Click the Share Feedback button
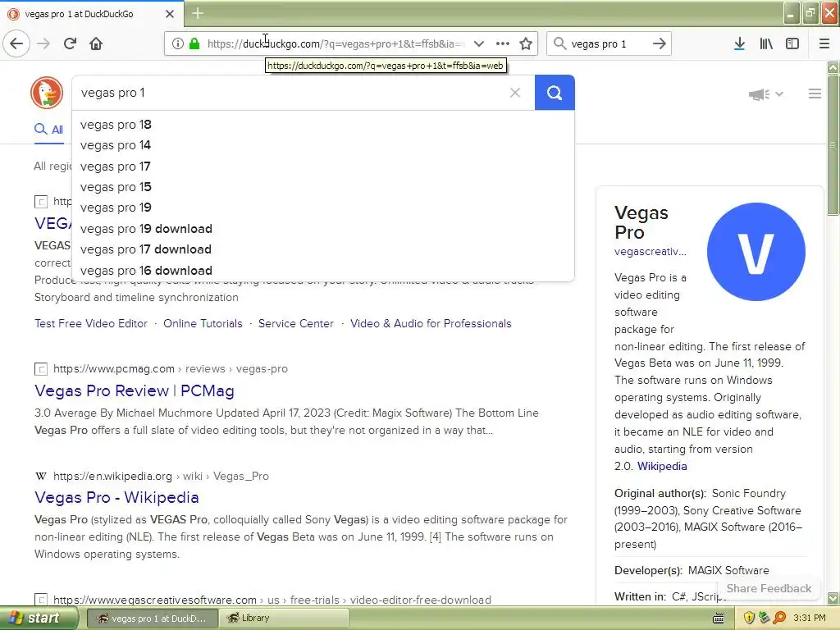The height and width of the screenshot is (630, 840). (x=769, y=588)
